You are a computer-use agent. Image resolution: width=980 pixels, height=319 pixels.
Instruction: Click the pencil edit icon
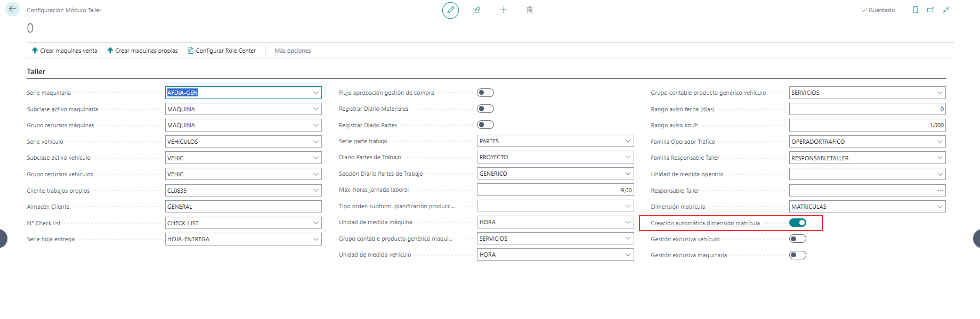[450, 10]
